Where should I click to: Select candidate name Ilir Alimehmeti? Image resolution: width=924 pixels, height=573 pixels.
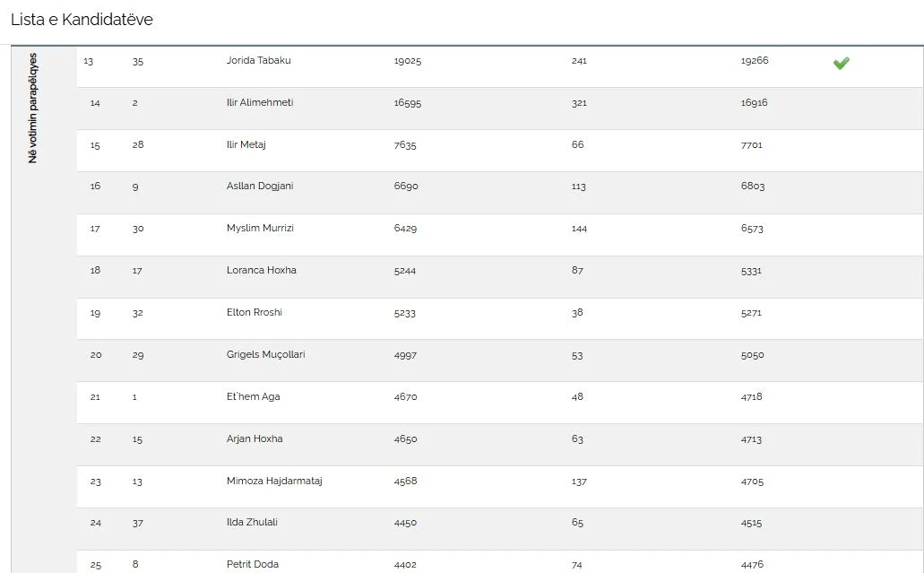260,103
